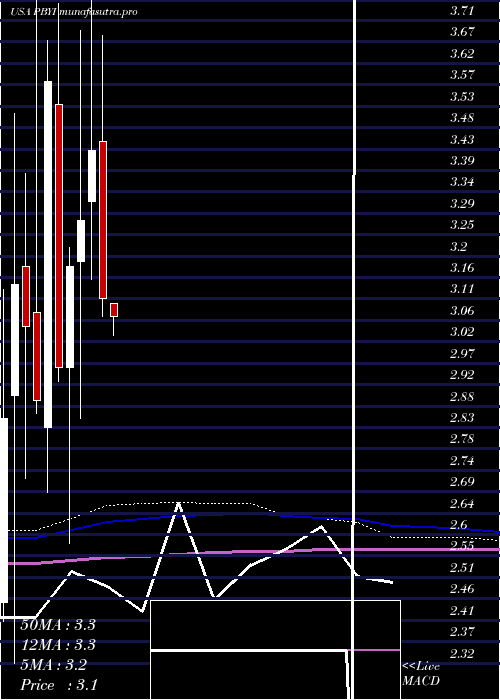The image size is (500, 700).
Task: Select the 3.48 price axis label
Action: (462, 118)
